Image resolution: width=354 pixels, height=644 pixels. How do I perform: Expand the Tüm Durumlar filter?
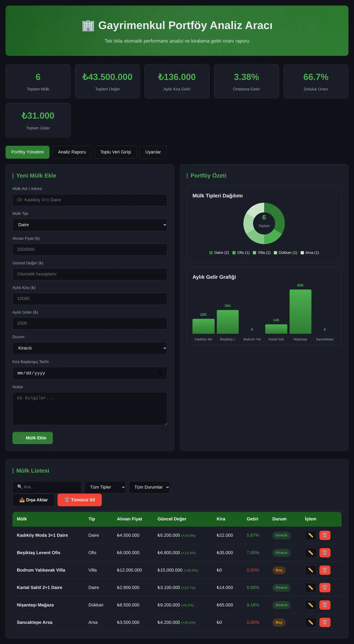(x=149, y=487)
